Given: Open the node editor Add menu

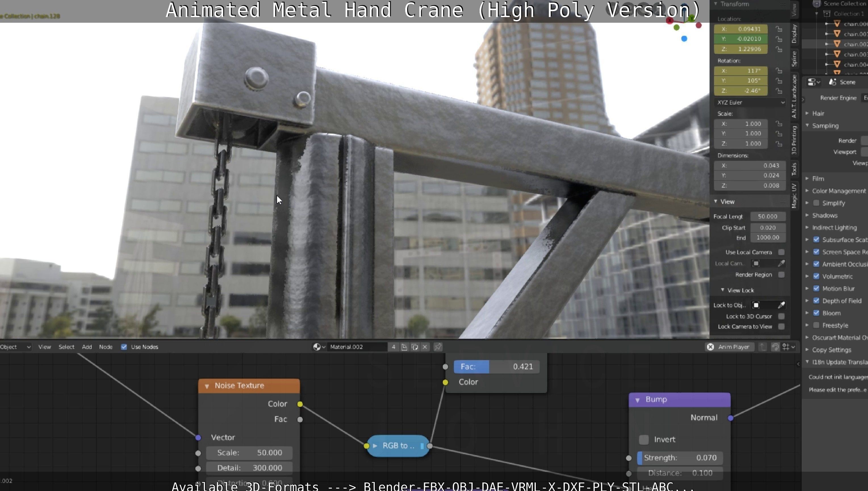Looking at the screenshot, I should (x=87, y=347).
